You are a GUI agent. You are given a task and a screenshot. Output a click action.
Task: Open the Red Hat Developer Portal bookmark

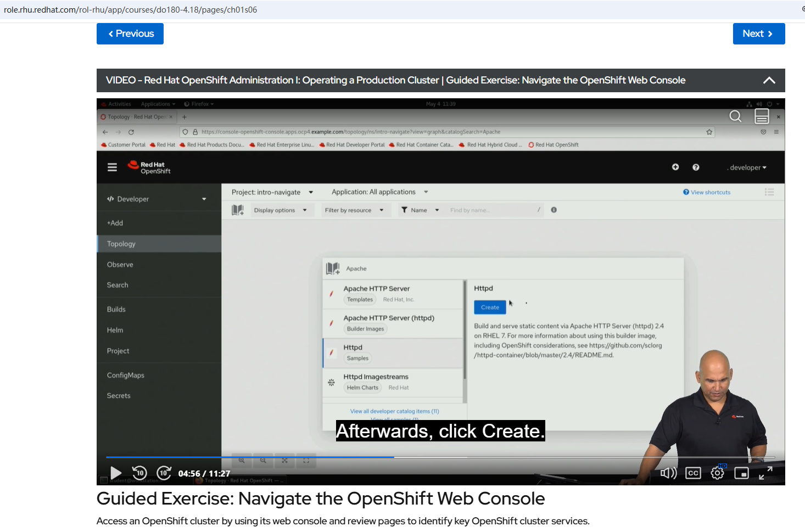[x=352, y=145]
